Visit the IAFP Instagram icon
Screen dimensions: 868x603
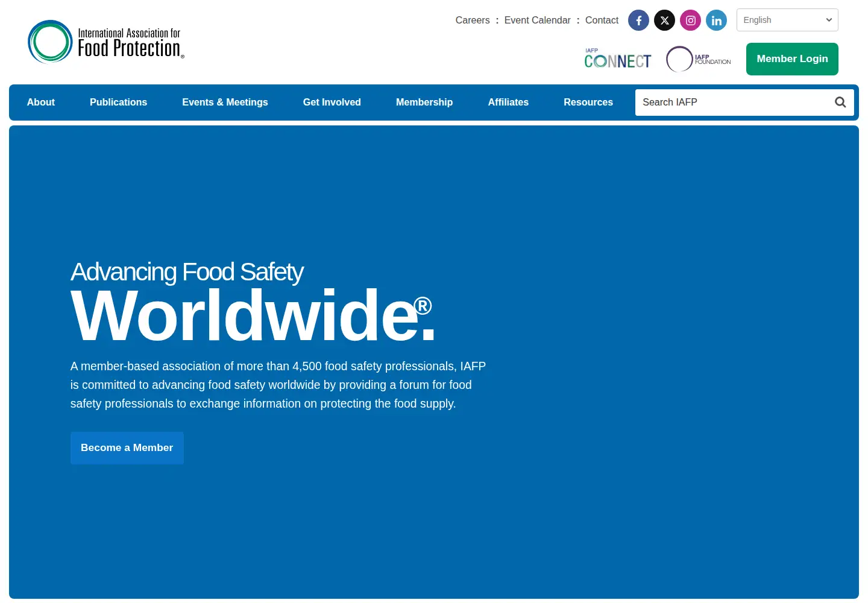pos(690,20)
